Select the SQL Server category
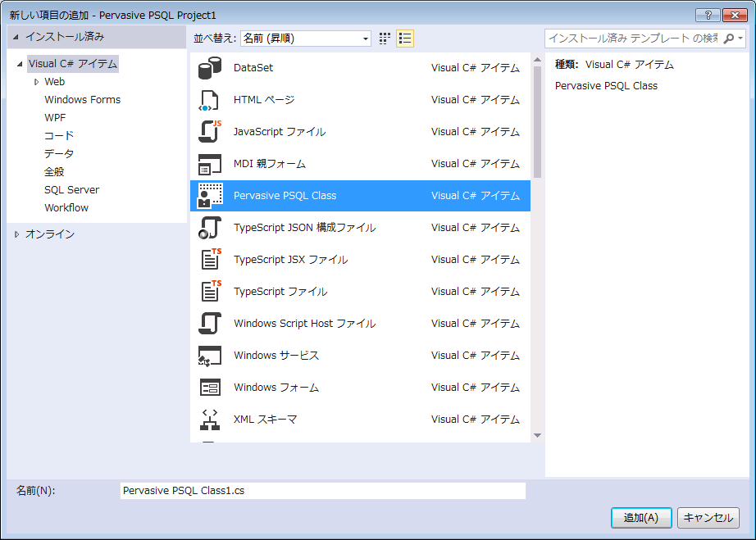 (72, 190)
